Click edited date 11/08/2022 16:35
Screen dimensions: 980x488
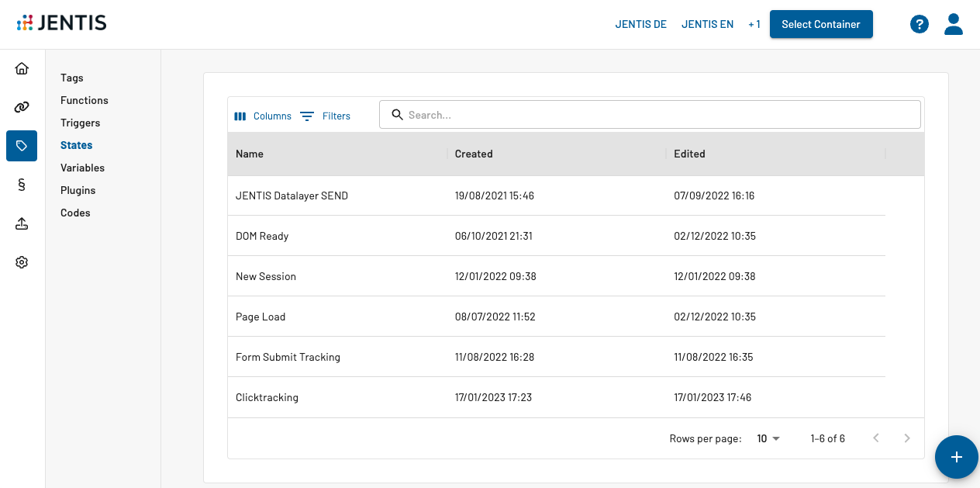tap(713, 357)
